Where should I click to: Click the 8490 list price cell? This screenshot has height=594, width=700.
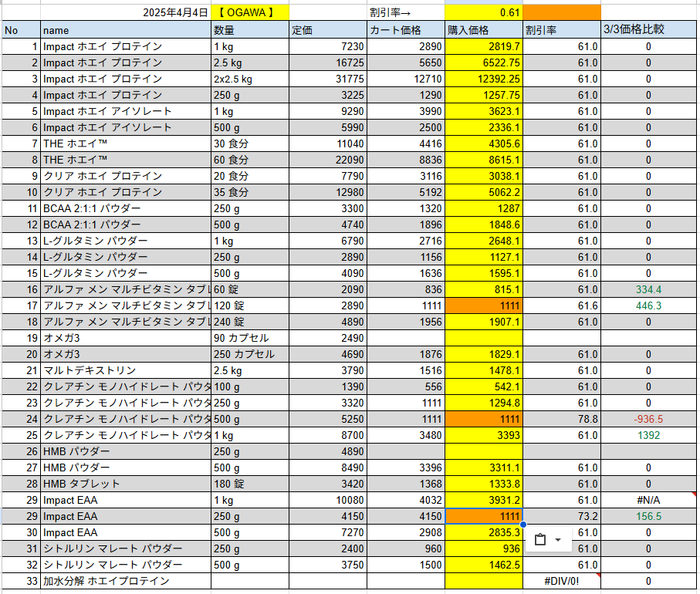[328, 467]
